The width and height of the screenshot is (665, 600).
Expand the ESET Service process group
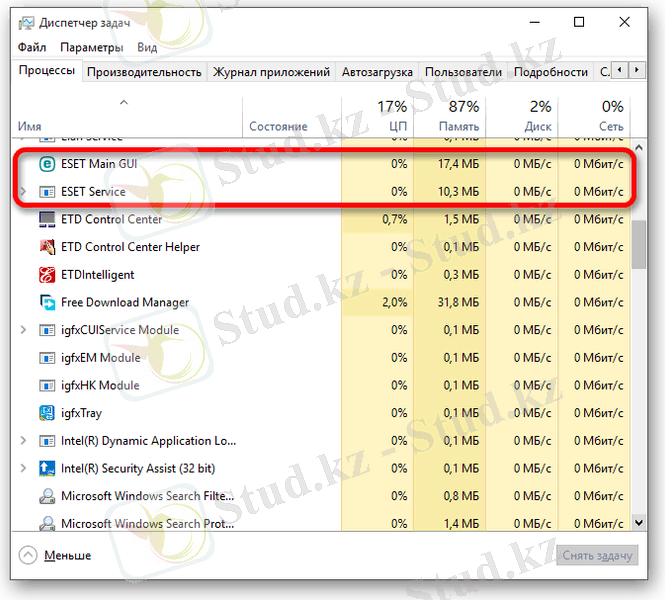(24, 192)
